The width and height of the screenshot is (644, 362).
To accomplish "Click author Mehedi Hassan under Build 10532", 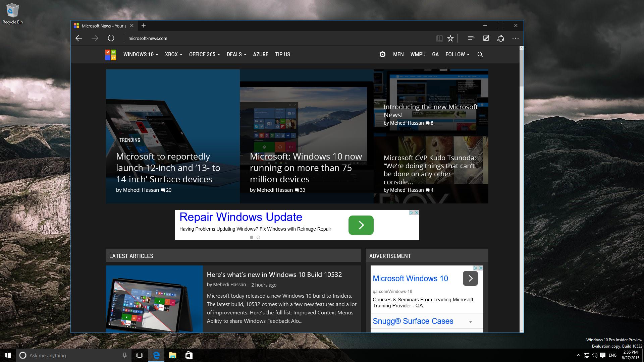I will point(229,285).
